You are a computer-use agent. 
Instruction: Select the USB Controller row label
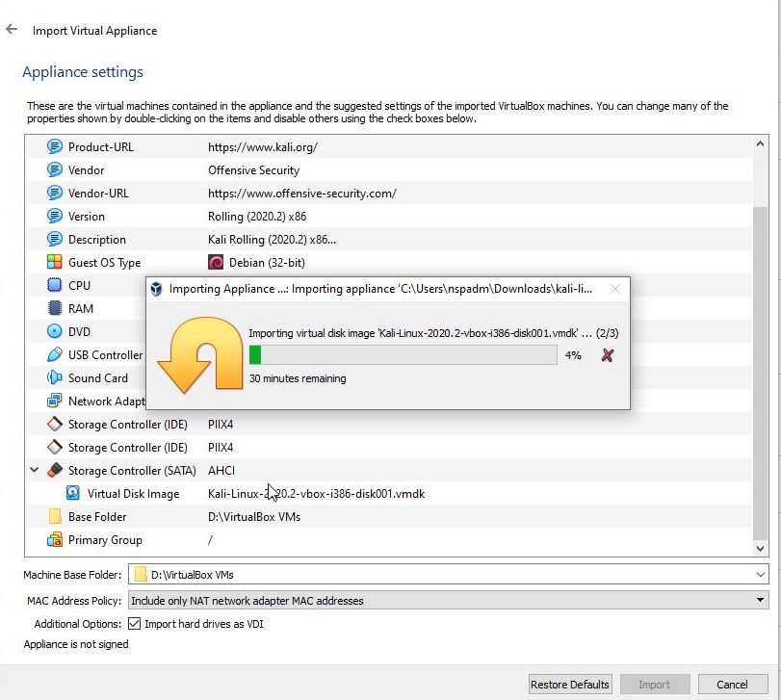(106, 355)
